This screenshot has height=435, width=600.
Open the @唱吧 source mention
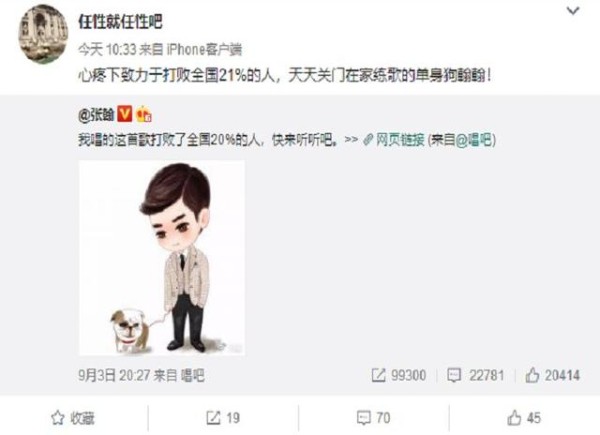click(x=474, y=140)
